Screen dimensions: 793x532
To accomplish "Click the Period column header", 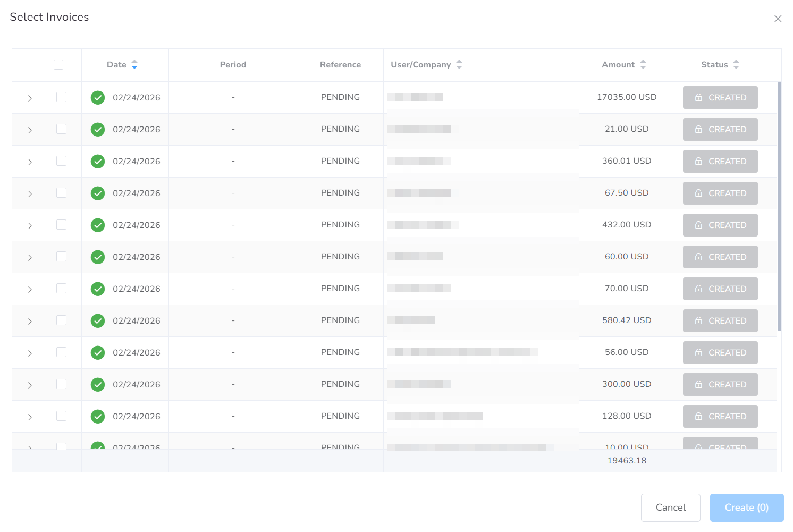I will tap(233, 65).
